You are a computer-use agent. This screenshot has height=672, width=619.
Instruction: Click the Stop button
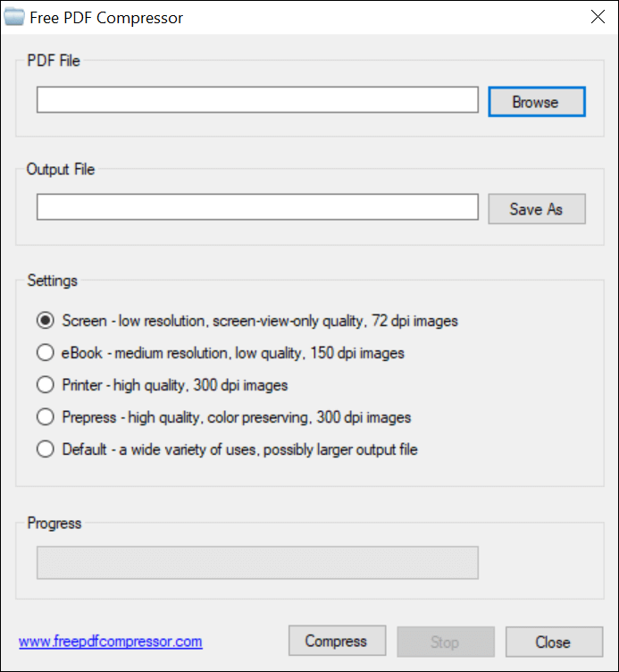tap(445, 642)
